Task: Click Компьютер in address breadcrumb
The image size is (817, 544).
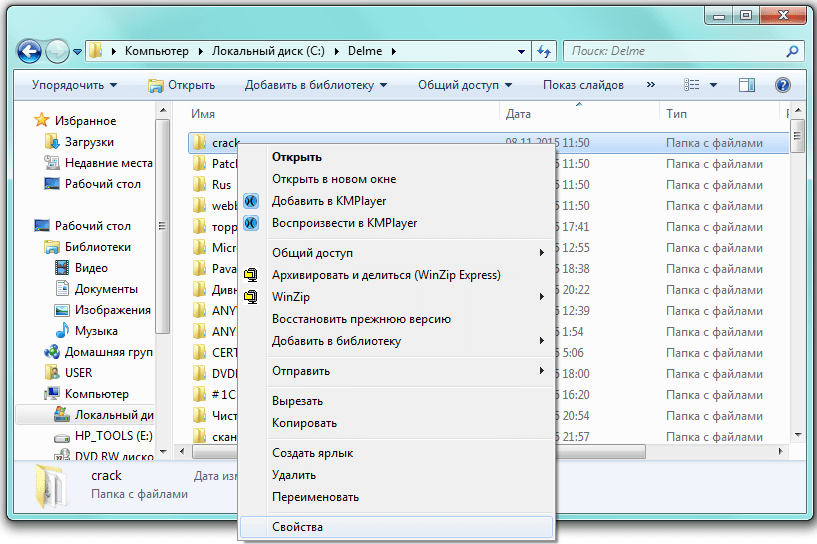Action: click(156, 51)
